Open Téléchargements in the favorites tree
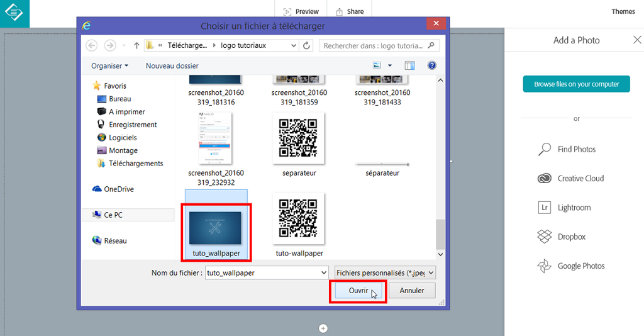The width and height of the screenshot is (644, 336). (136, 164)
